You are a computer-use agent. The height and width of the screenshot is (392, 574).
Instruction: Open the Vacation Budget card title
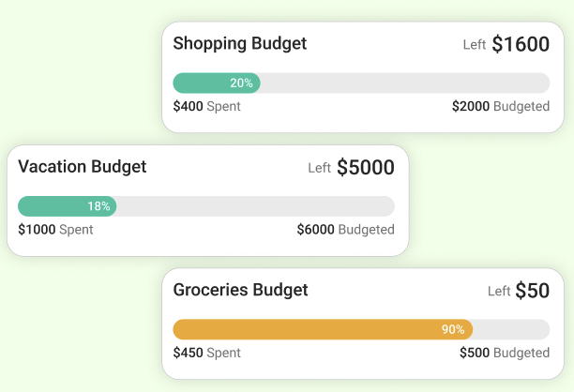83,167
